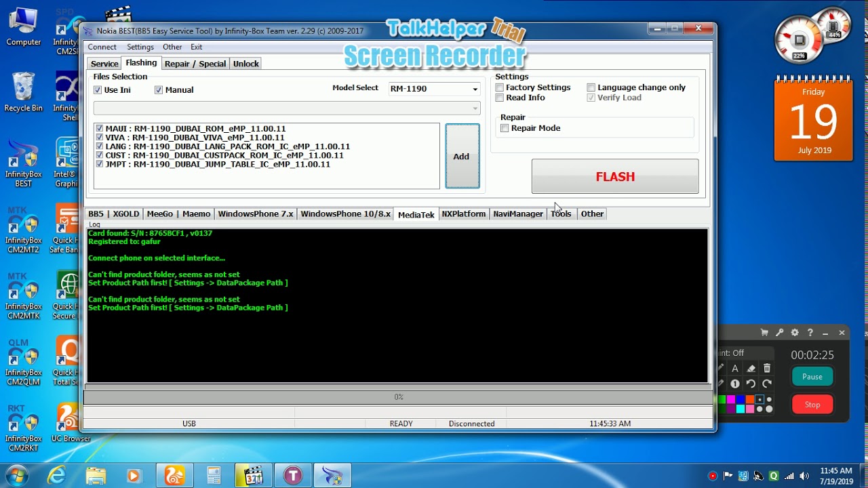Select the text annotation tool in the recorder

click(734, 369)
